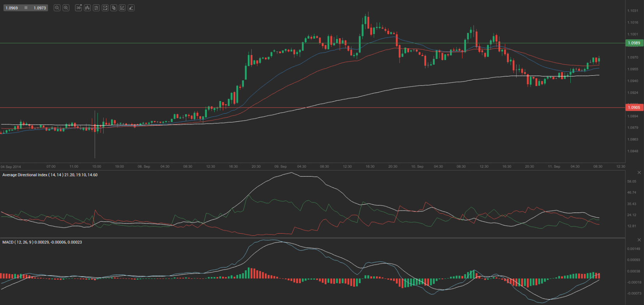Open the candlestick chart type selector
Viewport: 644px width, 305px height.
point(87,8)
